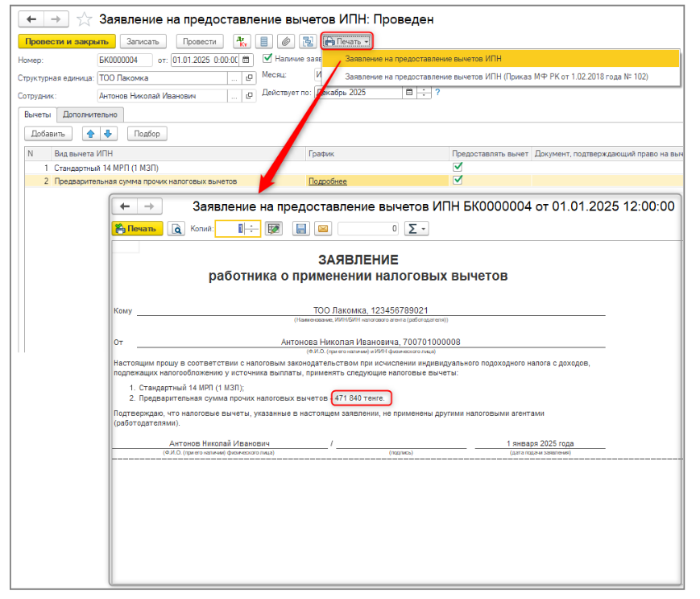Send the form by the email envelope icon

(x=323, y=229)
